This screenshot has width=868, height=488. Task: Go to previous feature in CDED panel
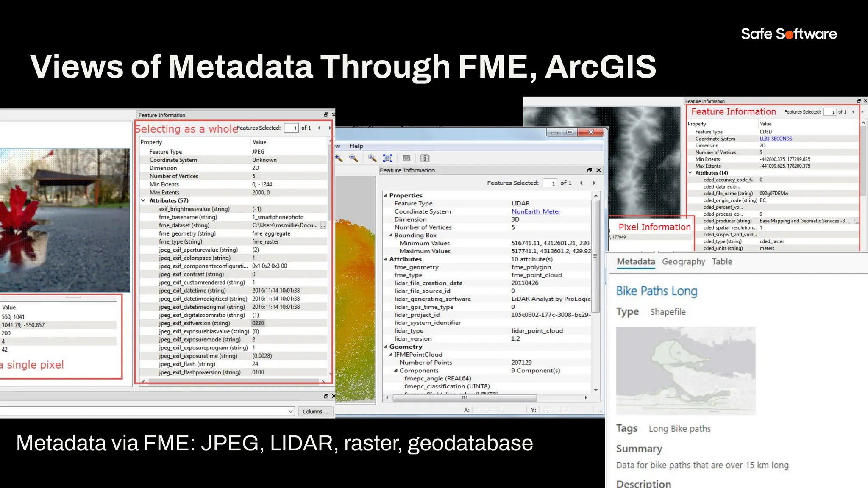[853, 112]
